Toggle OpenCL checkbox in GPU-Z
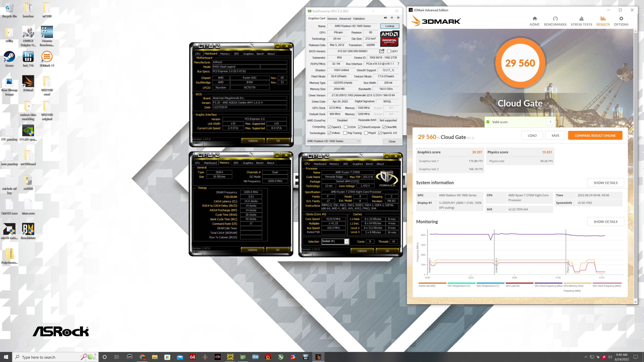644x362 pixels. pos(329,127)
